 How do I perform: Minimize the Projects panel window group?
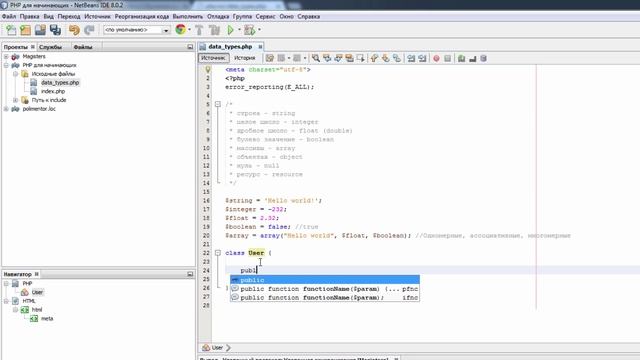(x=190, y=47)
